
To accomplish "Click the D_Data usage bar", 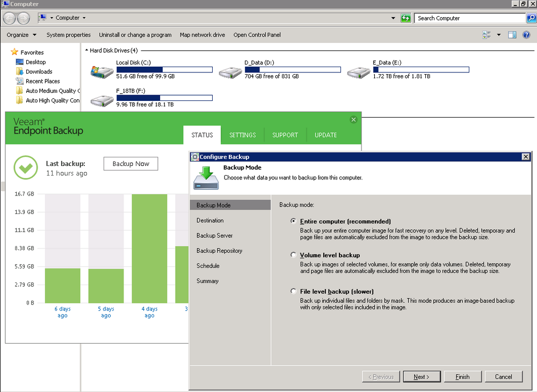I will pyautogui.click(x=293, y=69).
